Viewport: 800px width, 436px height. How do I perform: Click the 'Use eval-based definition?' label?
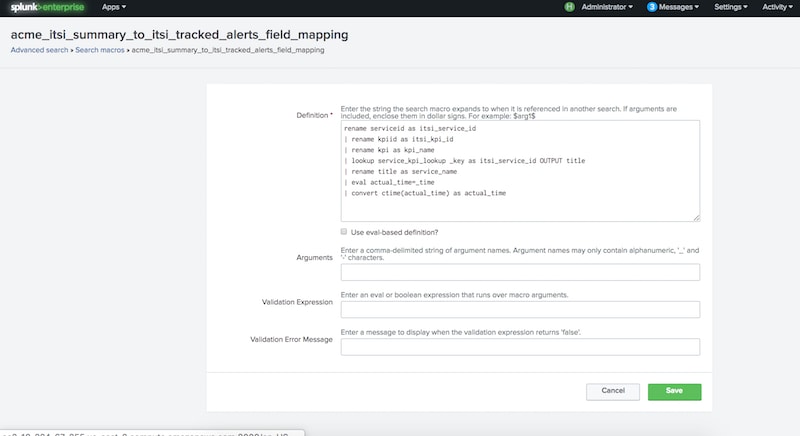pos(396,232)
